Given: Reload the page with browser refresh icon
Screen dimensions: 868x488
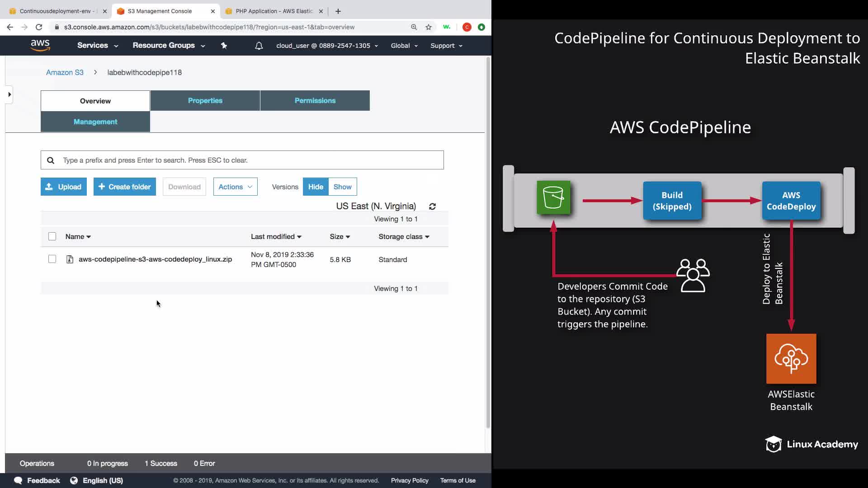Looking at the screenshot, I should click(x=39, y=27).
